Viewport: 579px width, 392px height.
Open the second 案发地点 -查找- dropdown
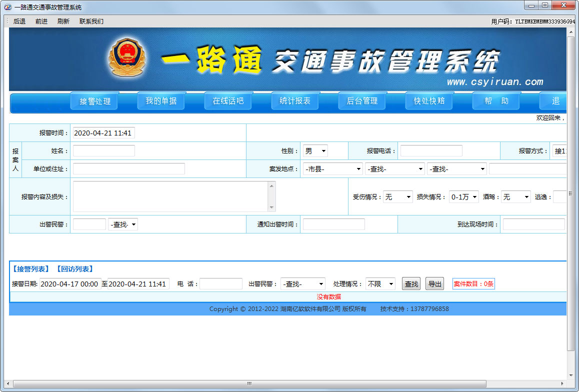pyautogui.click(x=394, y=168)
